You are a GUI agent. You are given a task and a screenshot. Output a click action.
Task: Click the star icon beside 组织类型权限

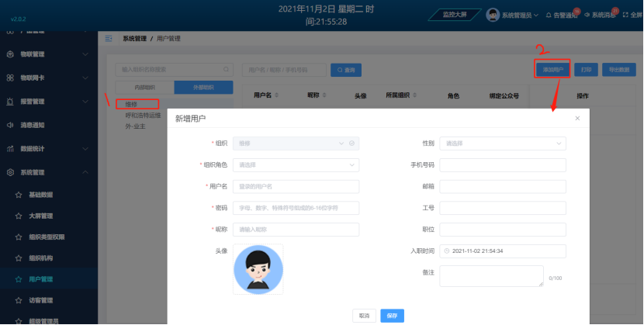[19, 237]
